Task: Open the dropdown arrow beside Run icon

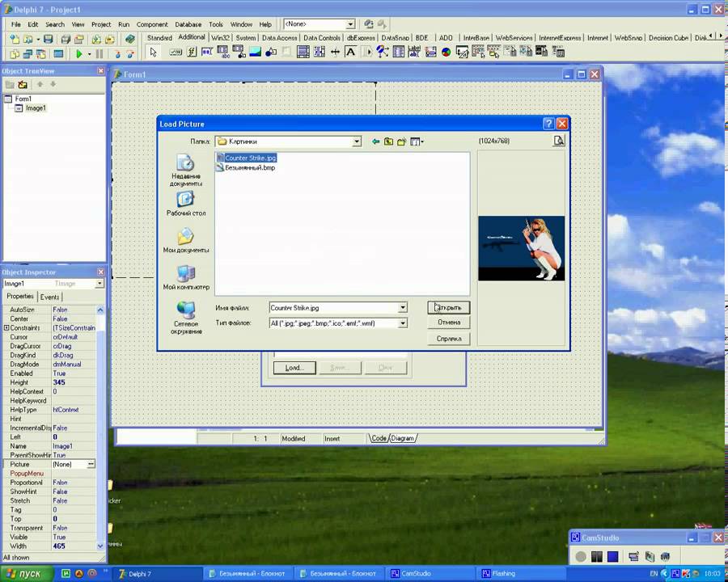Action: pos(89,54)
